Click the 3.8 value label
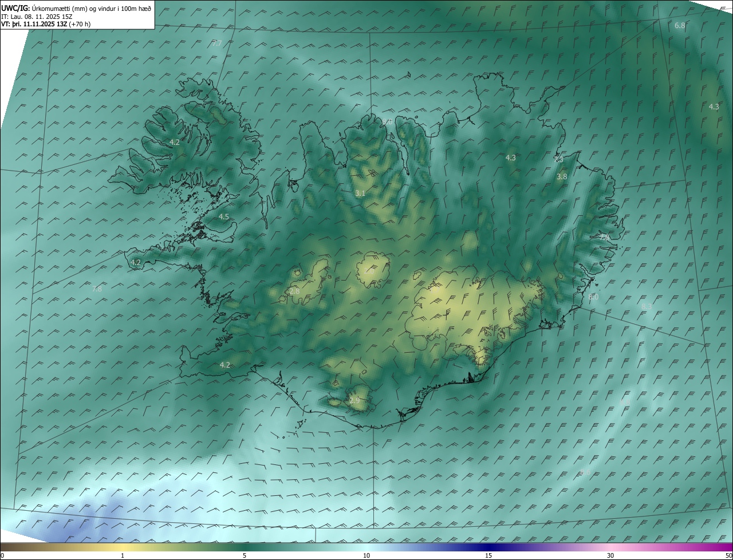Screen dimensions: 733x560 (x=562, y=177)
